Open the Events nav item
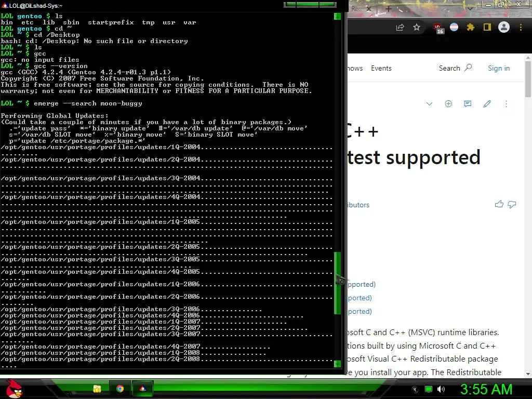This screenshot has width=532, height=399. pyautogui.click(x=381, y=68)
